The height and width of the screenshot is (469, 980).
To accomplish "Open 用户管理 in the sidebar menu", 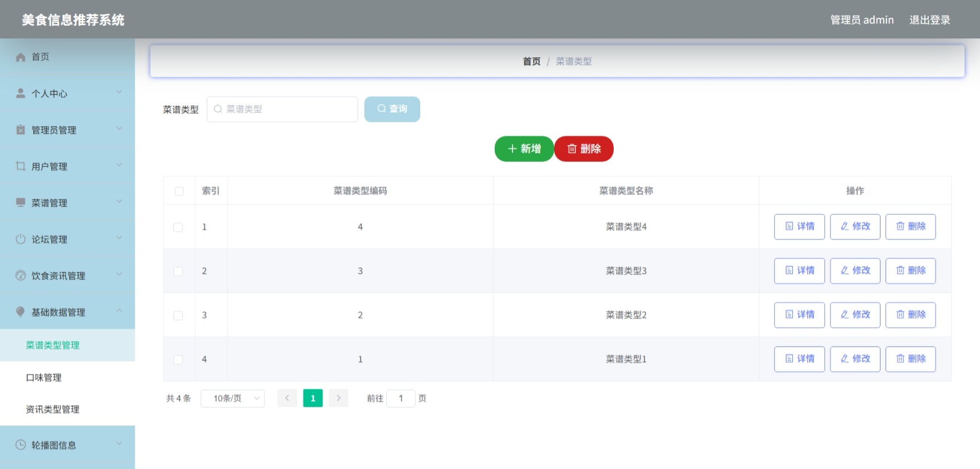I will [x=67, y=166].
